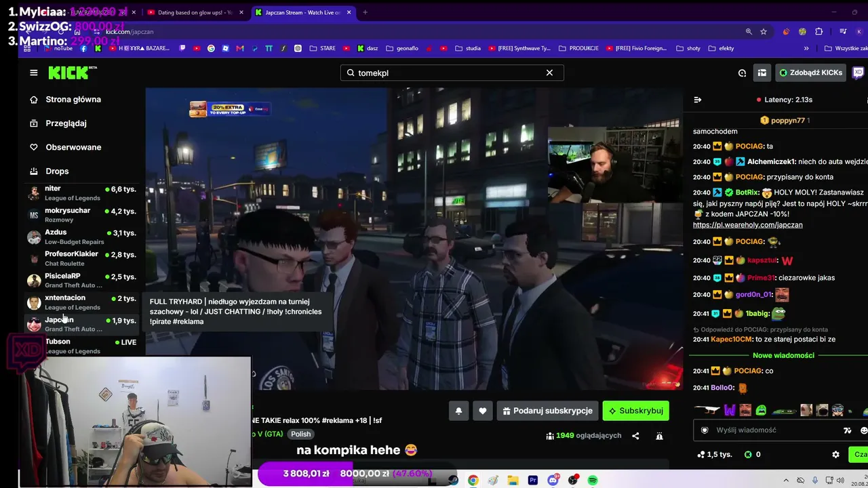Open mokrysuchar's Rozmowy channel
Viewport: 868px width, 488px height.
click(82, 215)
